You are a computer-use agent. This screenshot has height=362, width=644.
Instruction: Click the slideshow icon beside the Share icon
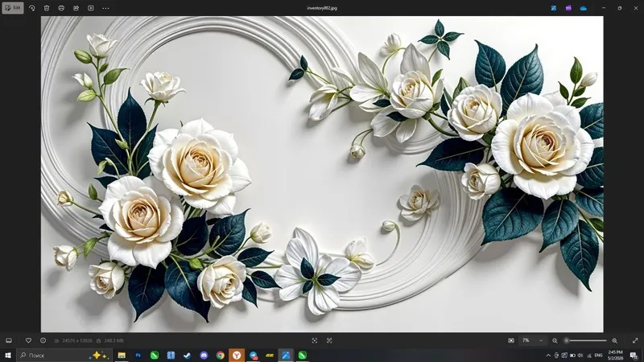coord(91,8)
